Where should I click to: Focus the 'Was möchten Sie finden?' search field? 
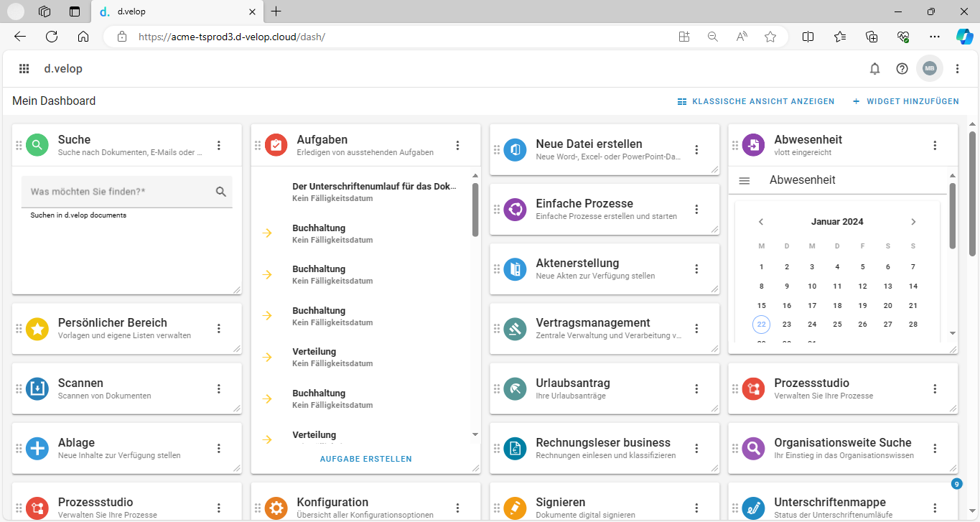pos(127,192)
